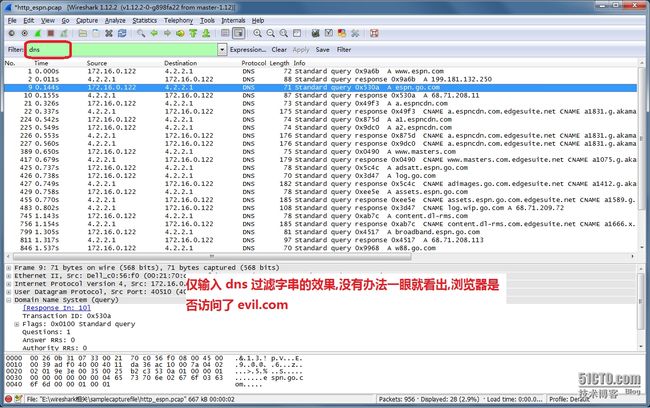Viewport: 650px width, 408px height.
Task: Jump to the last packet
Action: coord(206,33)
